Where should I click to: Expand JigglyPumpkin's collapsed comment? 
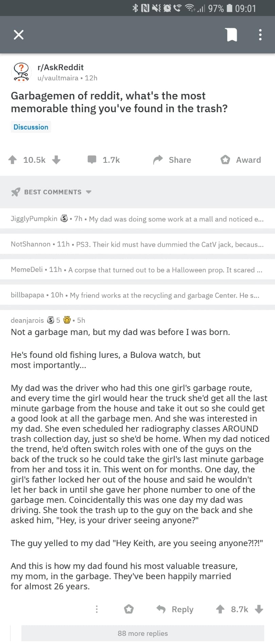pyautogui.click(x=137, y=219)
